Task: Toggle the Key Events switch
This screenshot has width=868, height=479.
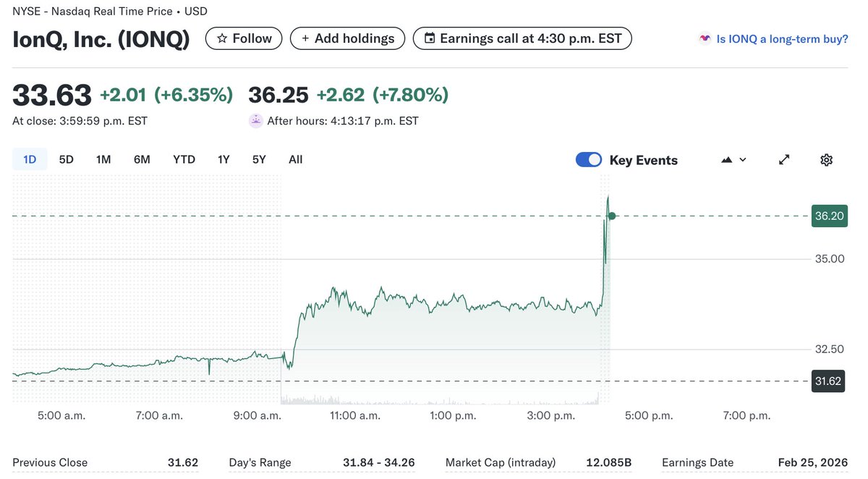Action: (x=589, y=160)
